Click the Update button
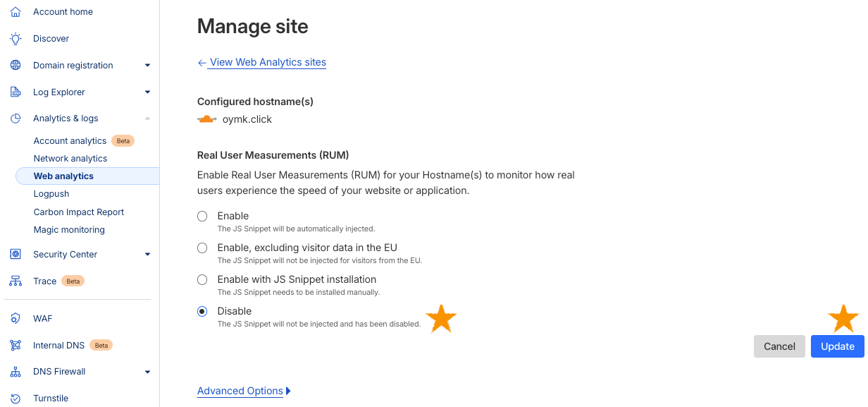Screen dimensions: 868x407 [x=838, y=346]
